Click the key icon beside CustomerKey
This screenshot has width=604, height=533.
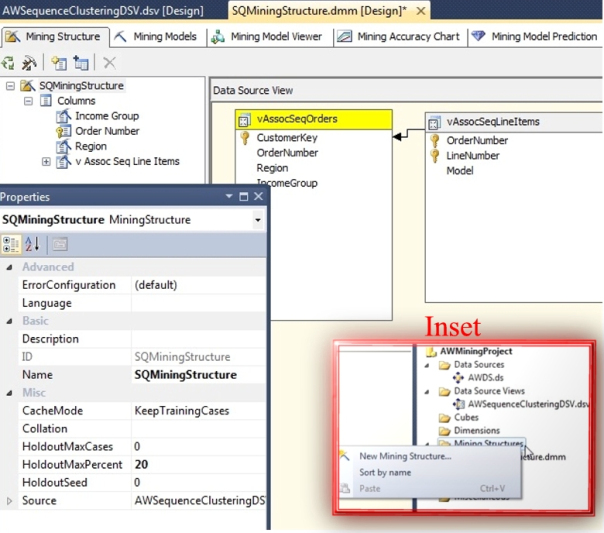pos(245,137)
